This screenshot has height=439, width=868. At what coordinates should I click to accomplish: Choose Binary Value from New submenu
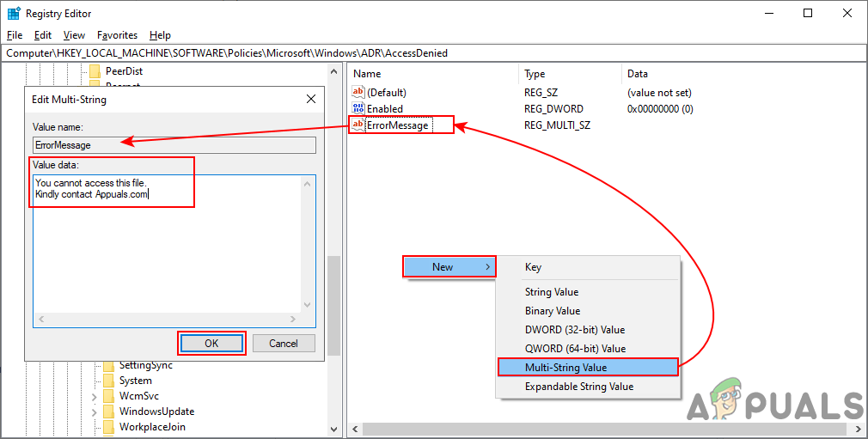[587, 311]
